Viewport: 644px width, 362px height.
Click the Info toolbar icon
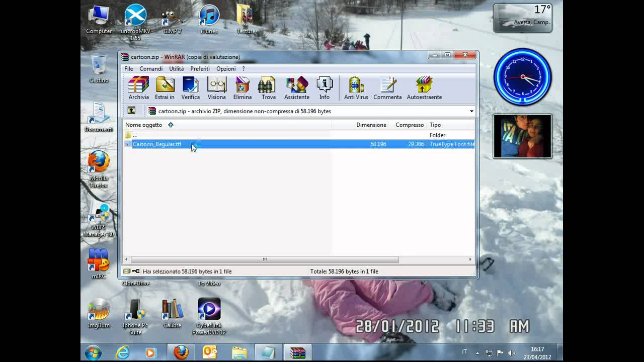(325, 88)
